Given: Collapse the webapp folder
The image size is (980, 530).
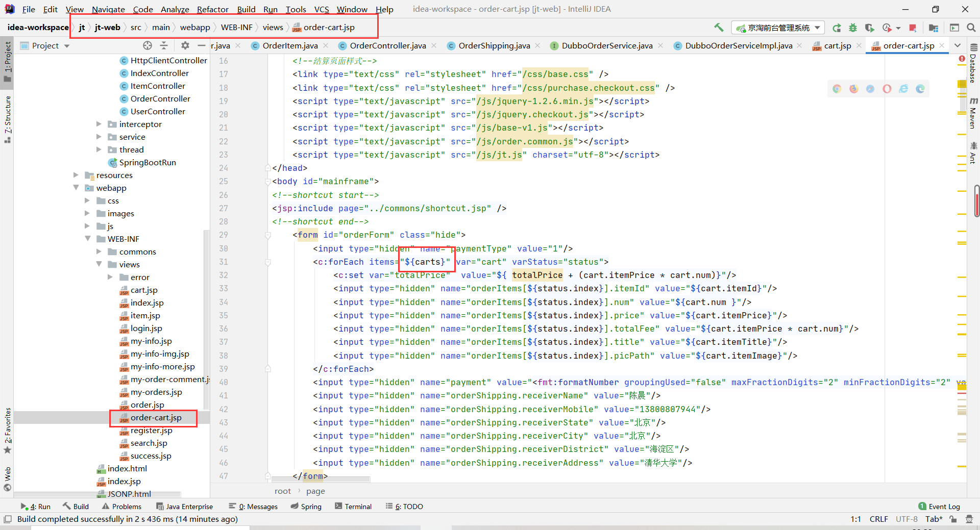Looking at the screenshot, I should pyautogui.click(x=76, y=188).
